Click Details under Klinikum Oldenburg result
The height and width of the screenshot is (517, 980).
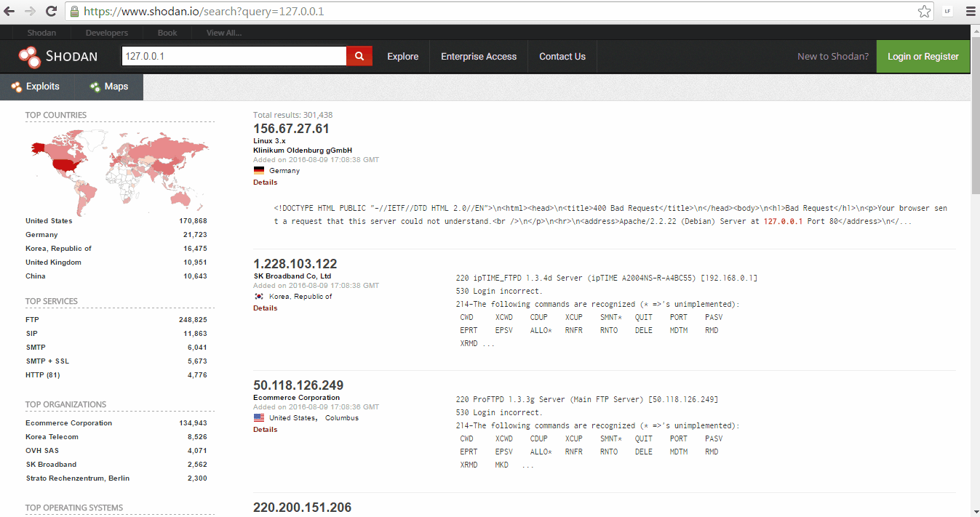pyautogui.click(x=265, y=183)
